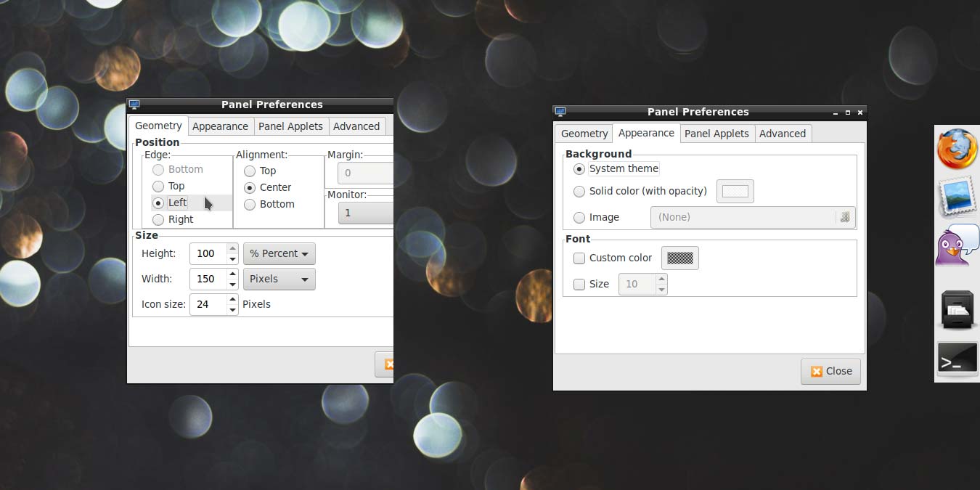Browse for a panel background image file
Viewport: 980px width, 490px height.
[x=844, y=217]
